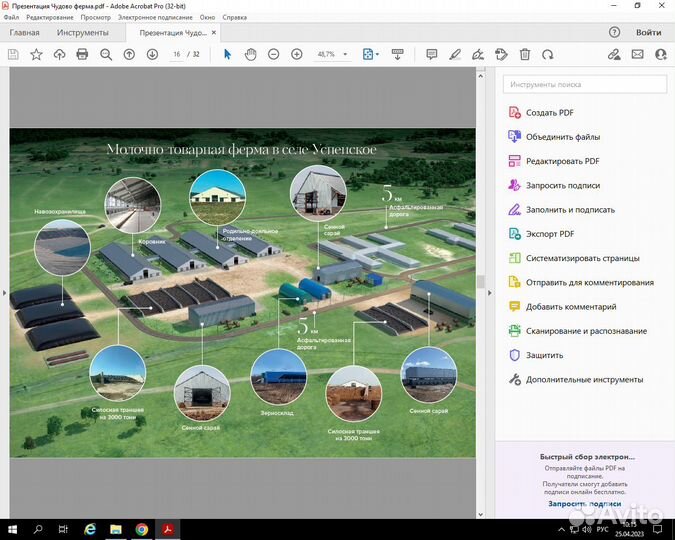Image resolution: width=675 pixels, height=540 pixels.
Task: Open the zoom level 48,7% dropdown
Action: [x=346, y=54]
